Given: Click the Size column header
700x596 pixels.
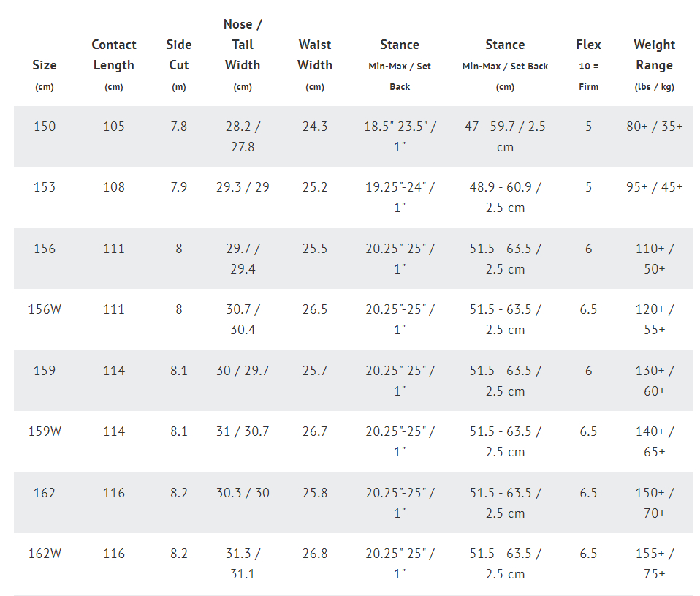Looking at the screenshot, I should [x=44, y=75].
